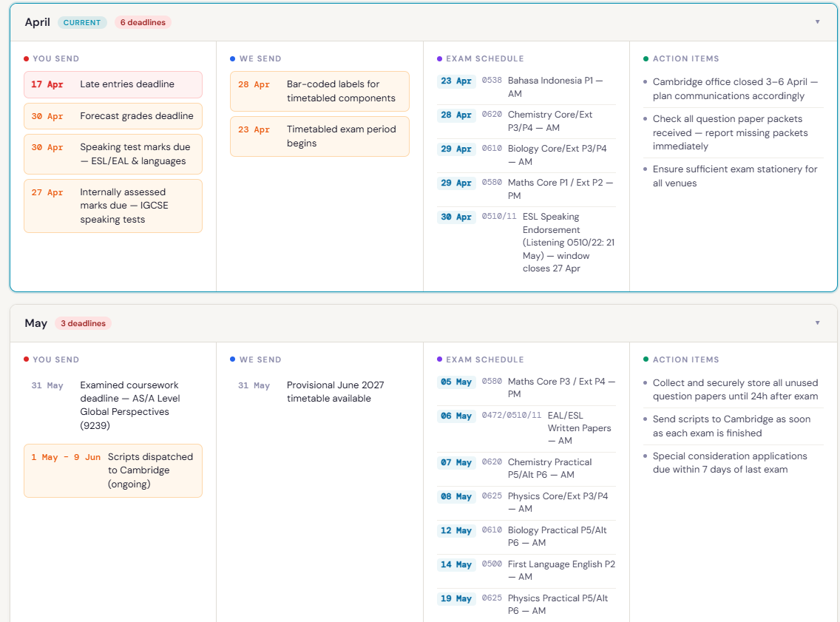Image resolution: width=840 pixels, height=622 pixels.
Task: Click the EAL/ESL Written Papers exam row
Action: pyautogui.click(x=526, y=428)
